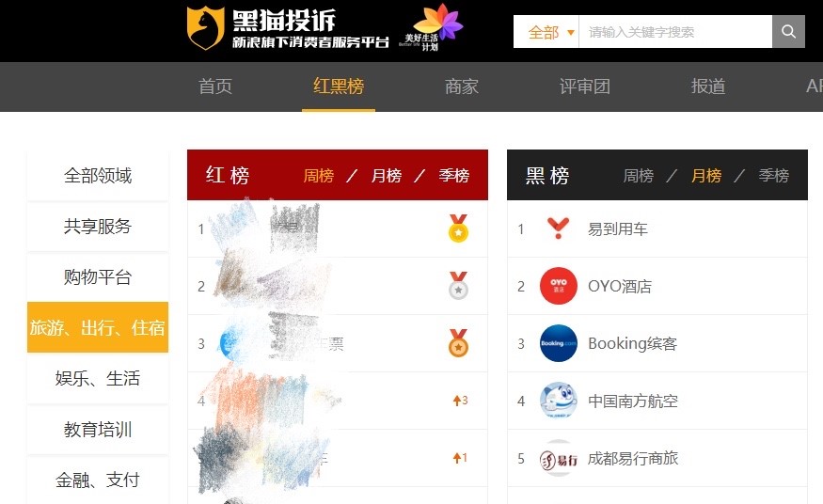Click the up arrow 3 rank indicator
This screenshot has height=504, width=823.
(460, 401)
